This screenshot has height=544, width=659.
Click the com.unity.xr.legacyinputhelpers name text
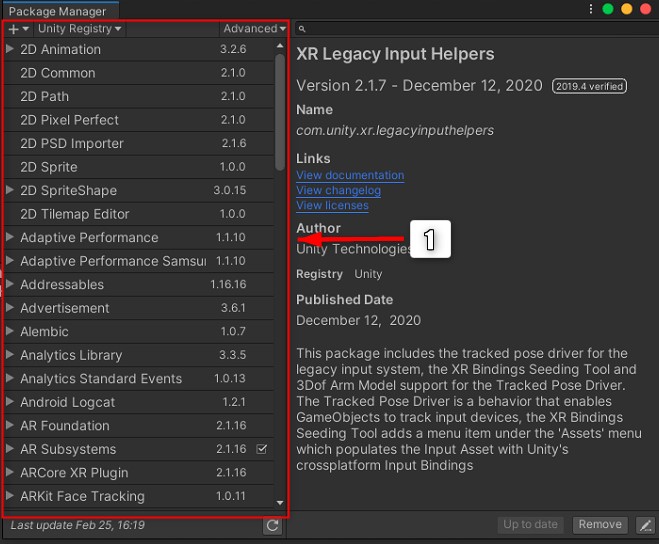(395, 131)
